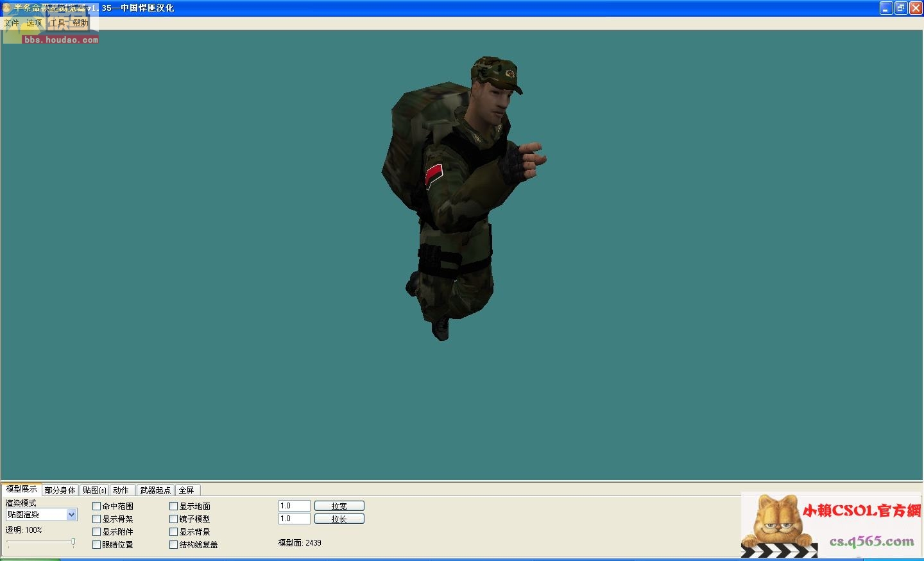The image size is (924, 561).
Task: Enable the 命中范围 checkbox
Action: (97, 506)
